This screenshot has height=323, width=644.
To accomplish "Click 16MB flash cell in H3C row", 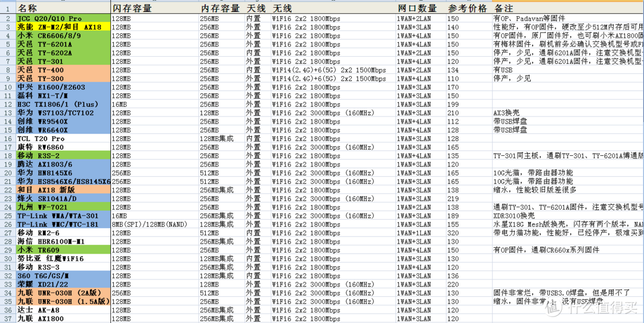I will [155, 104].
